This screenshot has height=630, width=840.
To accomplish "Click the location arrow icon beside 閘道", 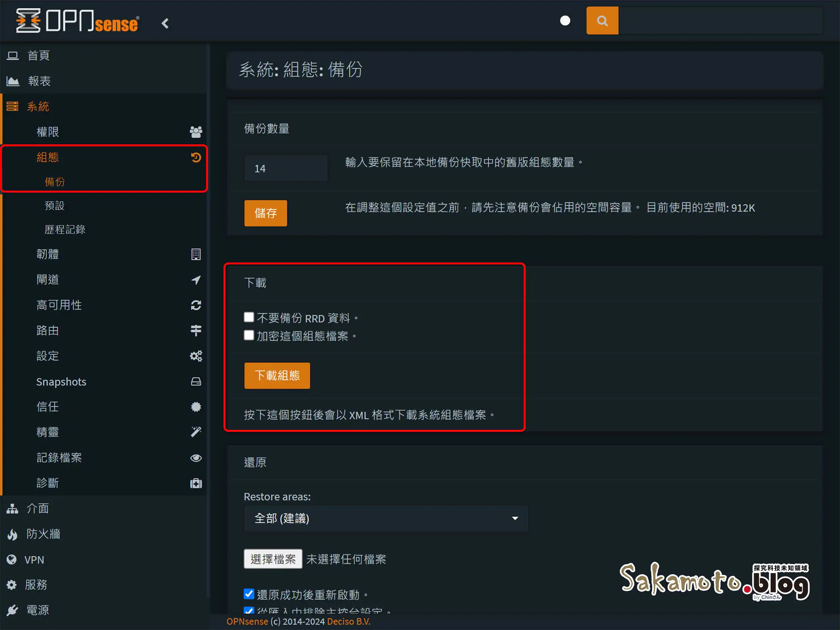I will pos(196,280).
